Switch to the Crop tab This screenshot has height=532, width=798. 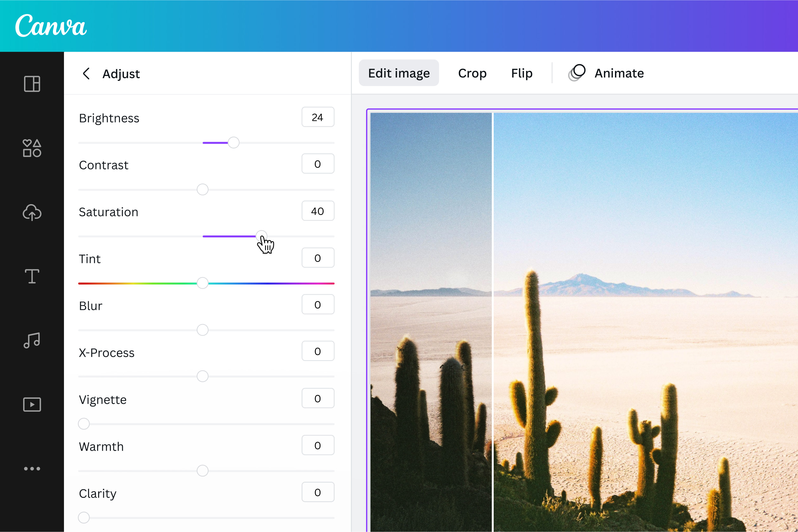(472, 73)
